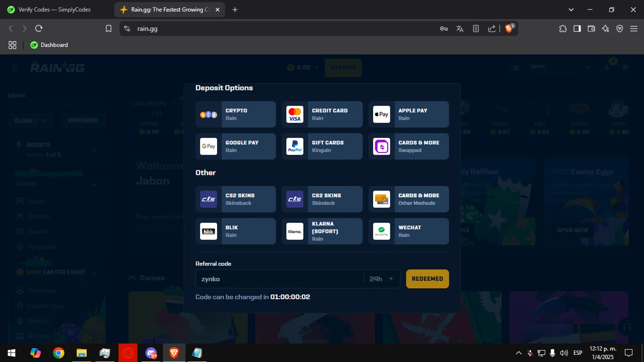Image resolution: width=644 pixels, height=362 pixels.
Task: Go forward to the next page
Action: pyautogui.click(x=24, y=28)
